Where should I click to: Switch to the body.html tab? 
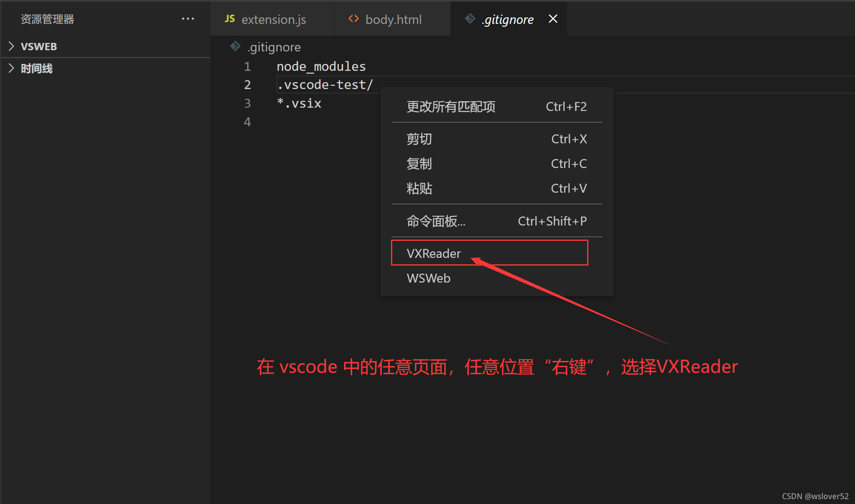(x=393, y=19)
